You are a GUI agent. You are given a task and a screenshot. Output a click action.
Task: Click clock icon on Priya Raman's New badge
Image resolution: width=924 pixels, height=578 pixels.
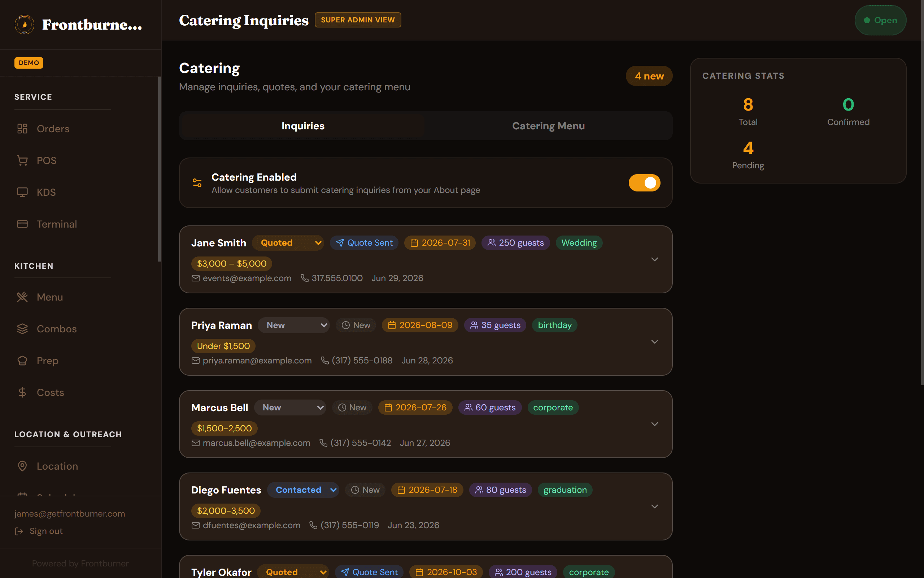point(345,325)
